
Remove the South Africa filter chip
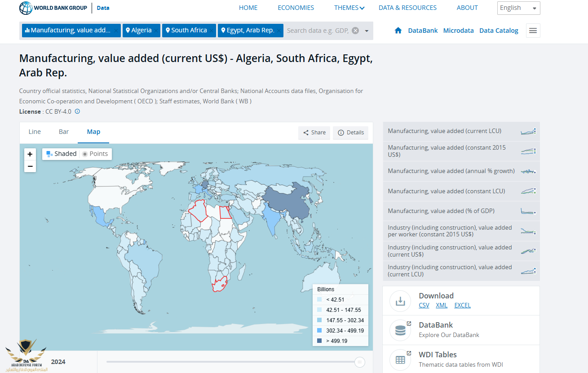tap(211, 31)
